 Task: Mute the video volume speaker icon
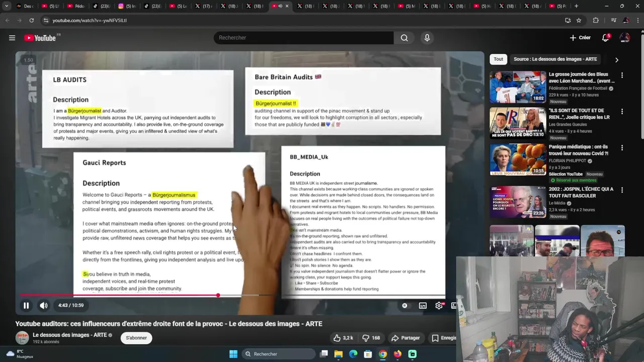pos(44,305)
